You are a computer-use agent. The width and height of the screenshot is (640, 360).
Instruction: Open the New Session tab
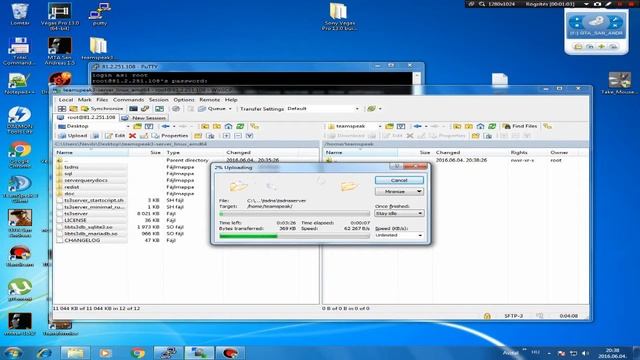(x=144, y=118)
